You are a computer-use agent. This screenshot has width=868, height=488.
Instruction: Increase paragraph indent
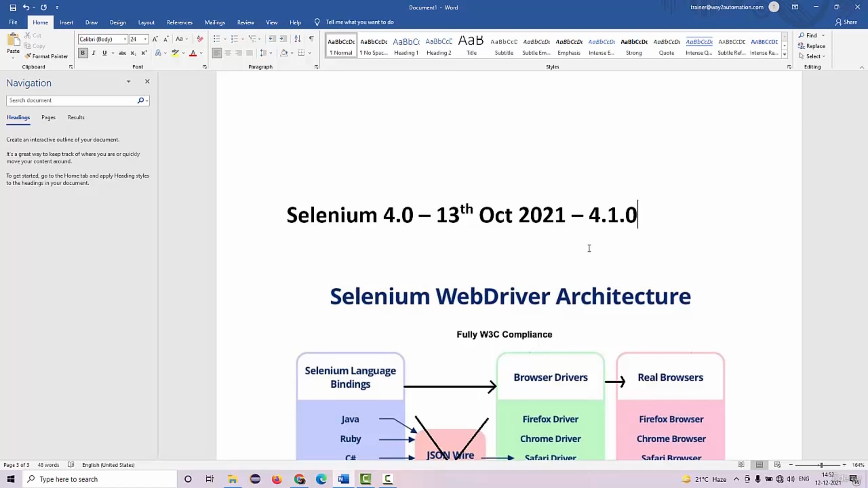point(283,39)
